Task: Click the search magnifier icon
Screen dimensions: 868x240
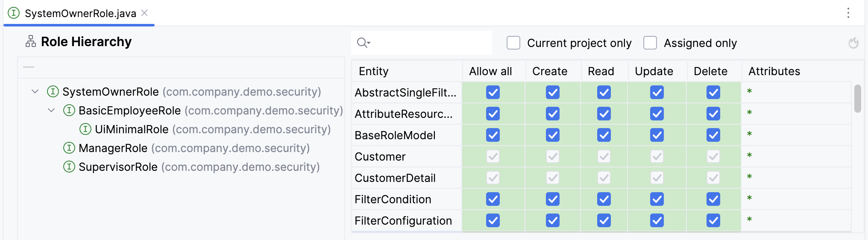Action: [363, 43]
